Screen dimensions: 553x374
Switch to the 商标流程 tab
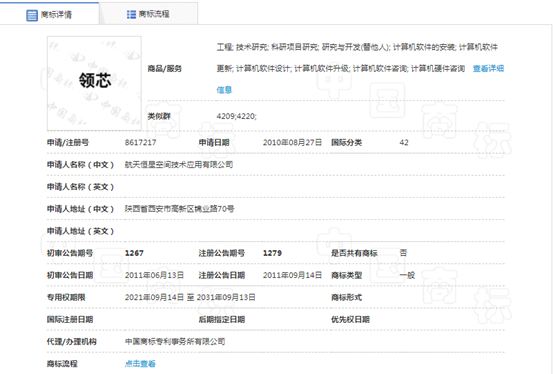tap(148, 14)
